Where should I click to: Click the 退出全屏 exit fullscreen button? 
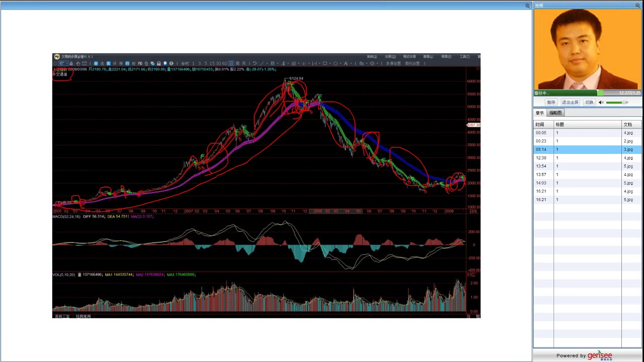(570, 102)
